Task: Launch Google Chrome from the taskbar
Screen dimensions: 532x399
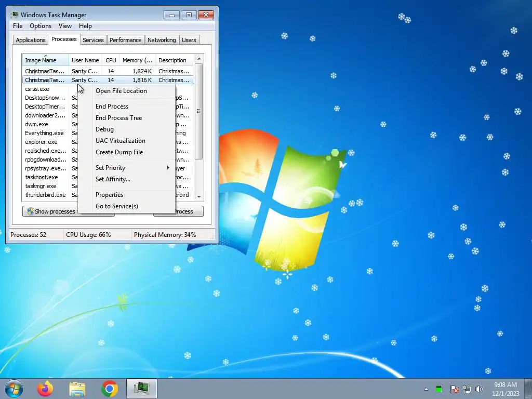Action: [x=110, y=389]
